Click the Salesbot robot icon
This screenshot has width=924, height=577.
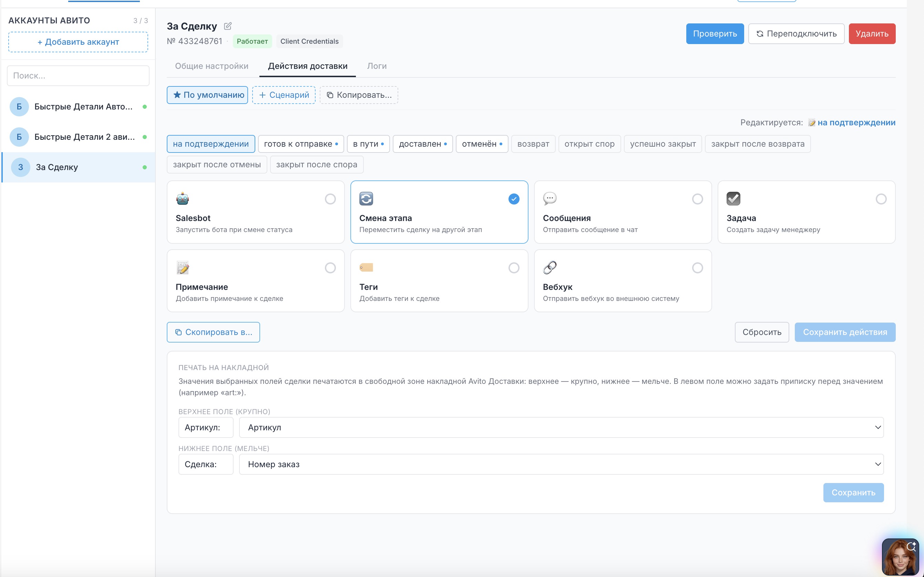183,199
